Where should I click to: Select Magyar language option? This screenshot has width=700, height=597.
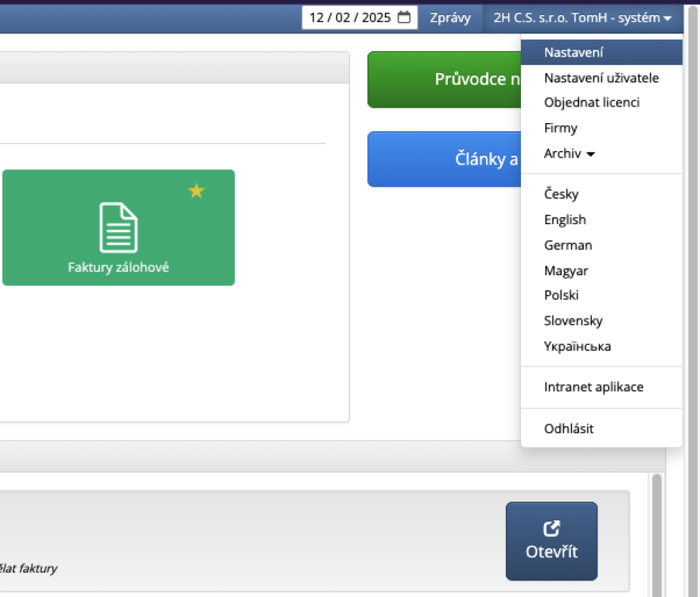(x=566, y=270)
